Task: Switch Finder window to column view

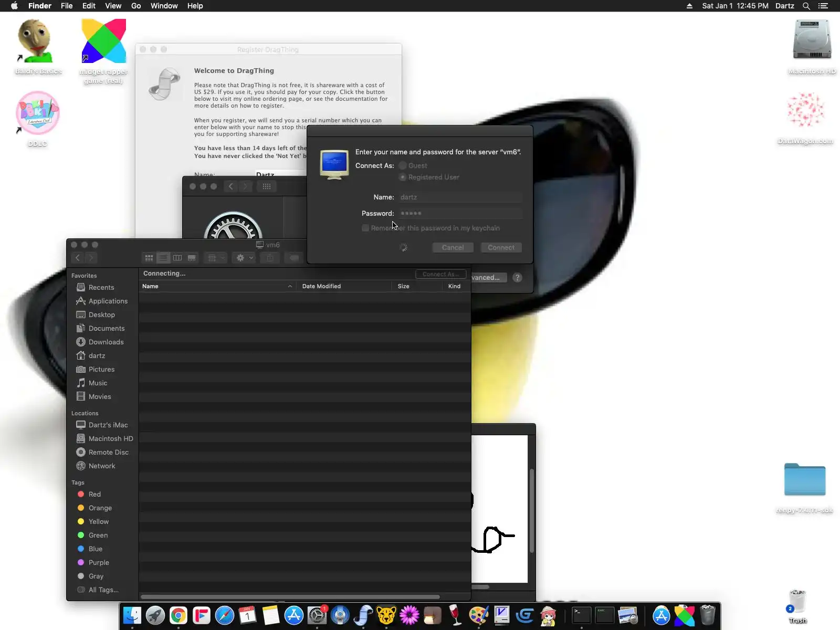Action: click(x=177, y=258)
